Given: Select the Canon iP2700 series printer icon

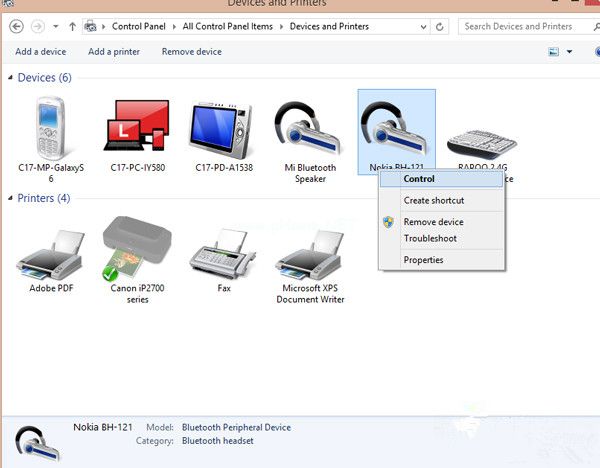Looking at the screenshot, I should (x=137, y=248).
